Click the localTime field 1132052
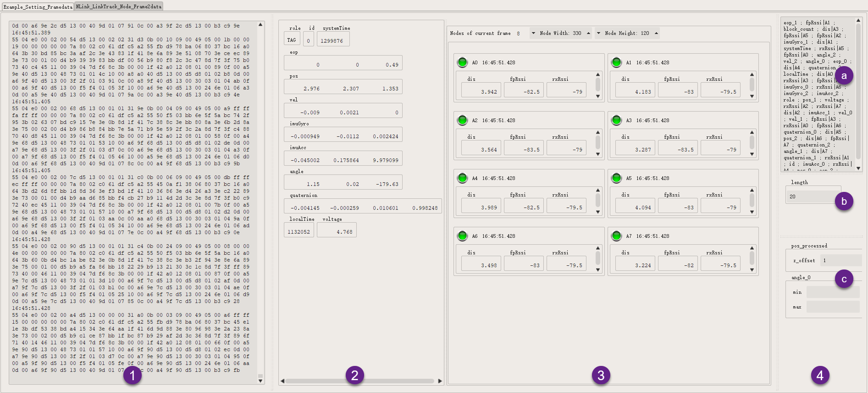 pos(299,231)
